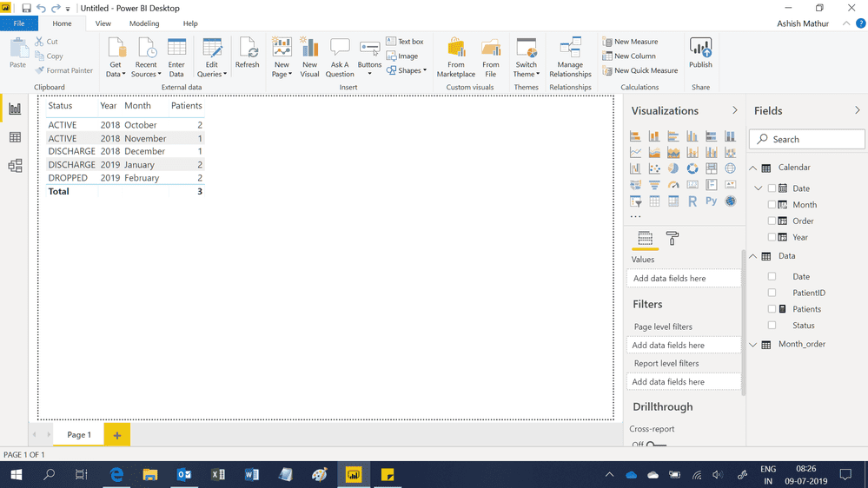
Task: Open Excel from the Windows taskbar
Action: coord(217,475)
